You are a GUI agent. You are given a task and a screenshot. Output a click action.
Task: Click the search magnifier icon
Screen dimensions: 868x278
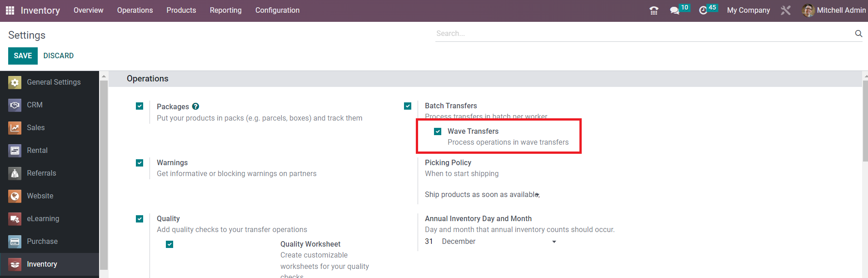point(858,33)
